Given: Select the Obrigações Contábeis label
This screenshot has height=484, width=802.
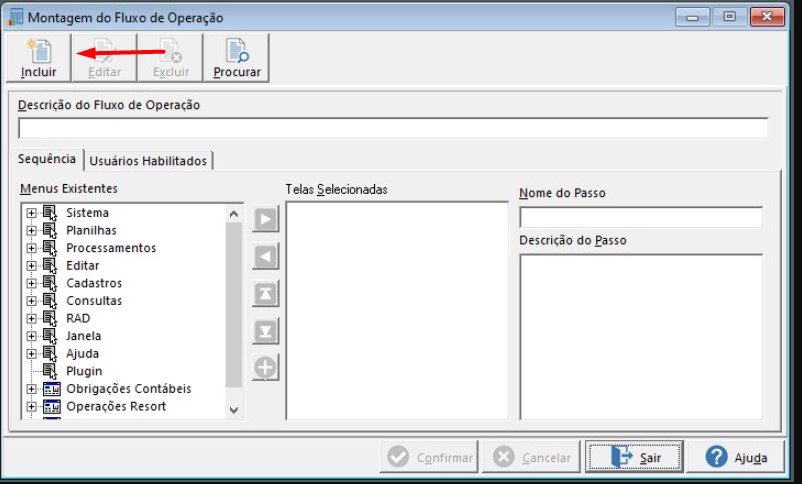Looking at the screenshot, I should point(129,389).
